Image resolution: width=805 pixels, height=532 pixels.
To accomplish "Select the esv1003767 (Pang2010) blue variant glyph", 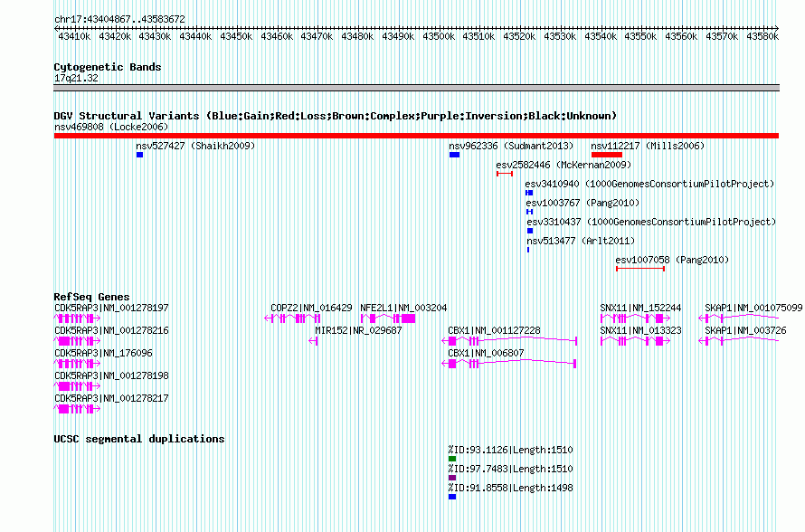I will point(529,212).
